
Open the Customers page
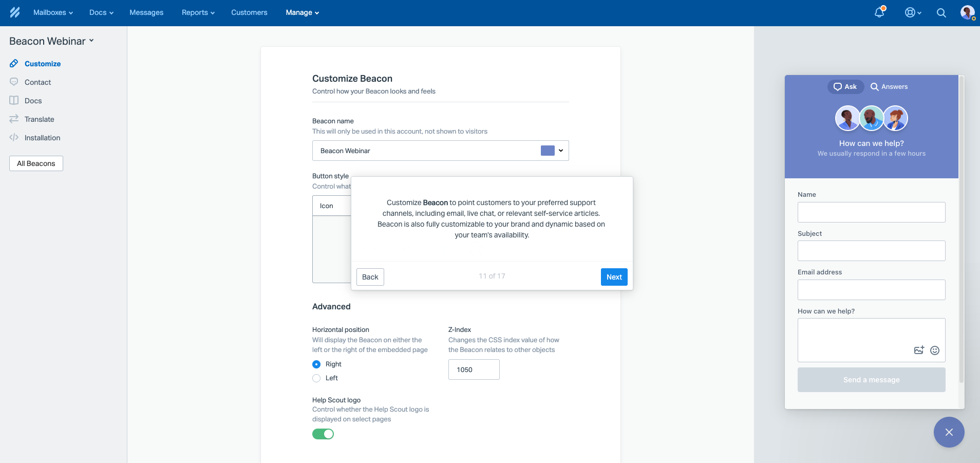point(249,12)
